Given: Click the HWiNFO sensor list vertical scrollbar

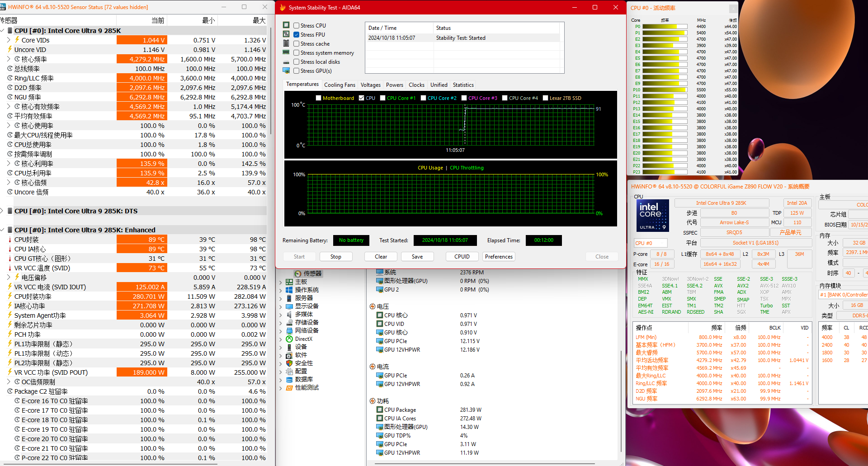Looking at the screenshot, I should click(x=271, y=81).
